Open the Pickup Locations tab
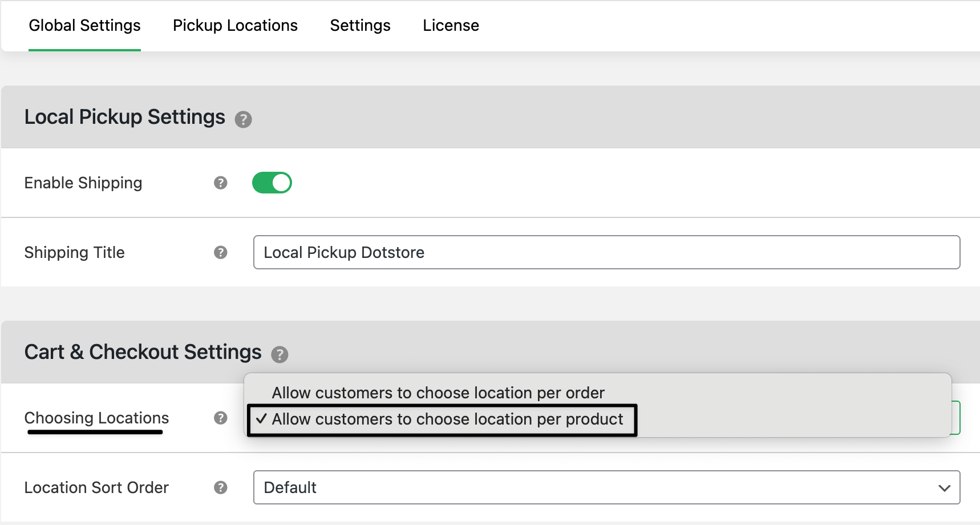Screen dimensions: 980x525 [x=235, y=26]
